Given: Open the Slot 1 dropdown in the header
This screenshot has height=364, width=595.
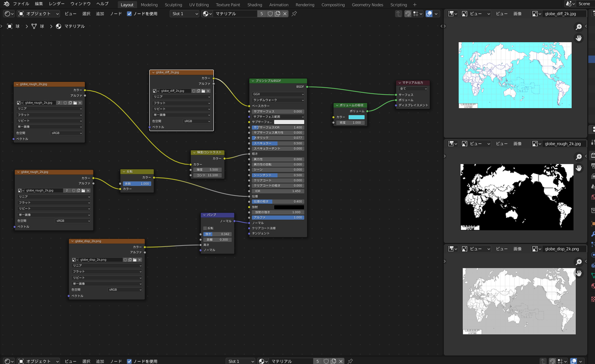Looking at the screenshot, I should [185, 14].
